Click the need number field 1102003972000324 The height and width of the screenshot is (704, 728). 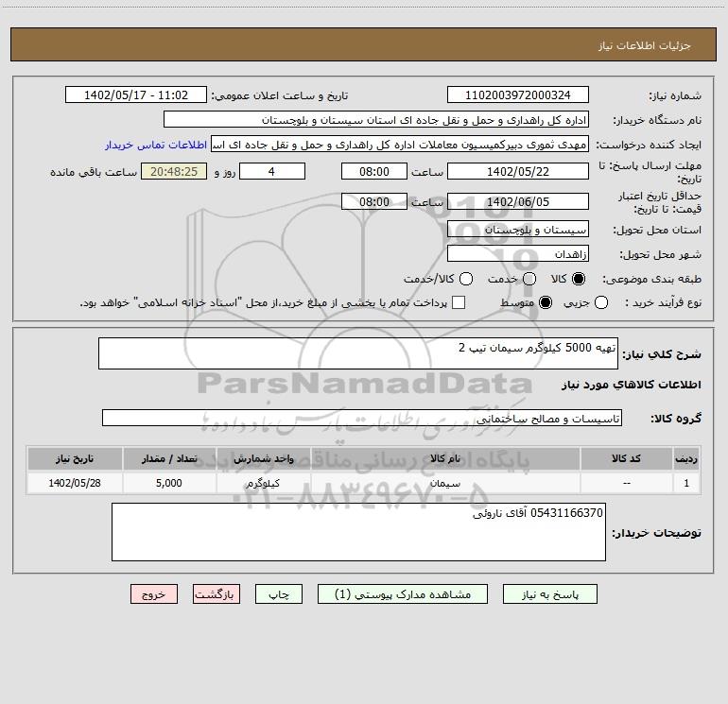click(518, 95)
